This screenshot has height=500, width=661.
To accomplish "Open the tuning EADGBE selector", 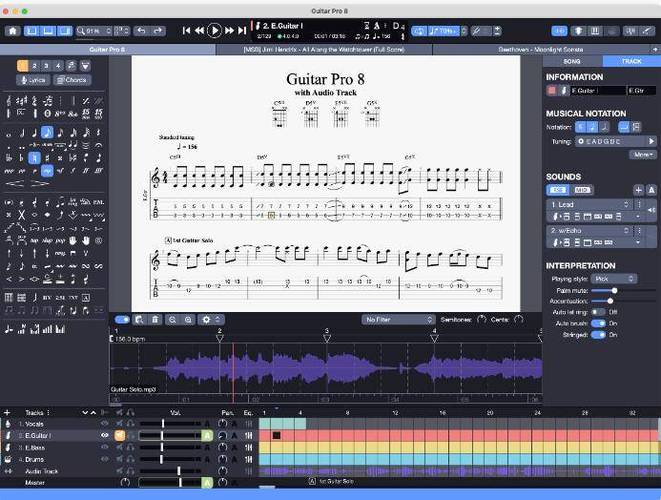I will 615,141.
